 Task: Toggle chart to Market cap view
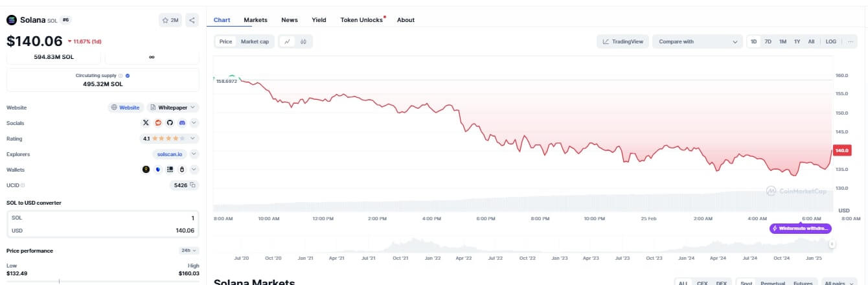point(255,41)
